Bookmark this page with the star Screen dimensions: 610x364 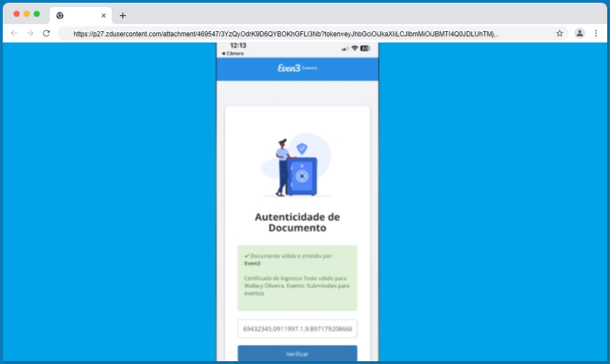(560, 34)
